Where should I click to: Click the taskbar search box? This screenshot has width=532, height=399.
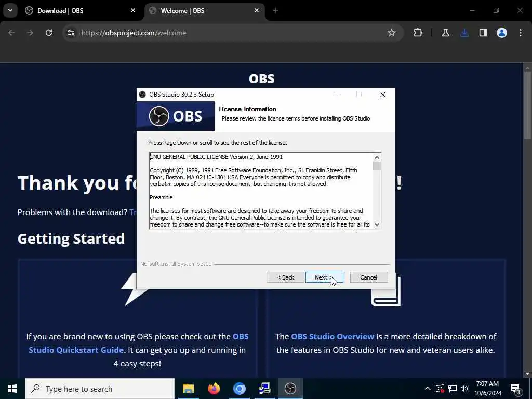100,389
